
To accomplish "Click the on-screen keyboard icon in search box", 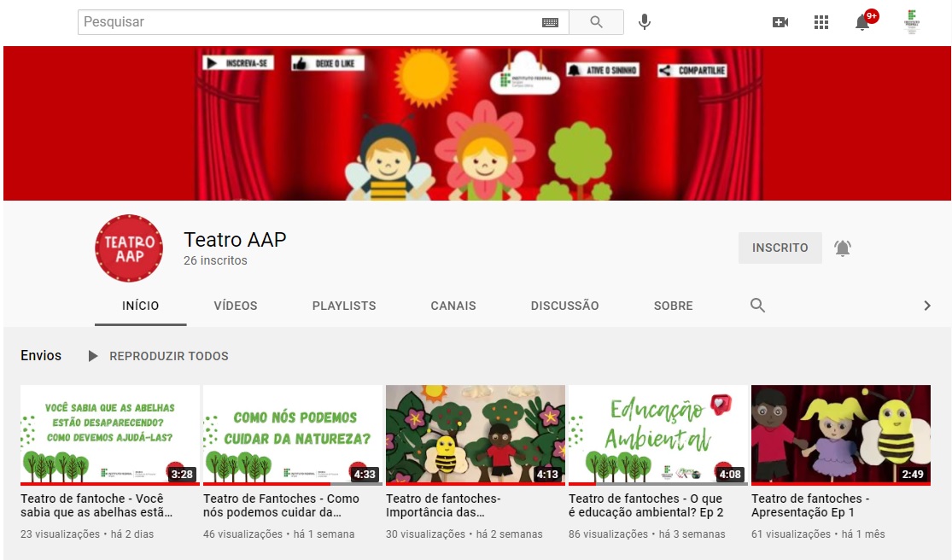I will click(550, 22).
